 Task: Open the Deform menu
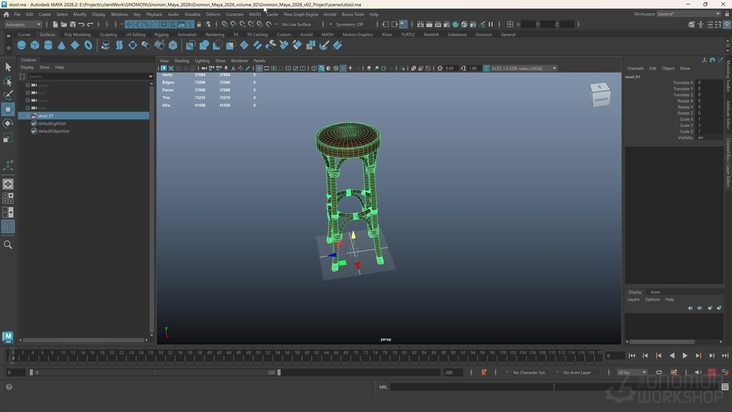[213, 14]
